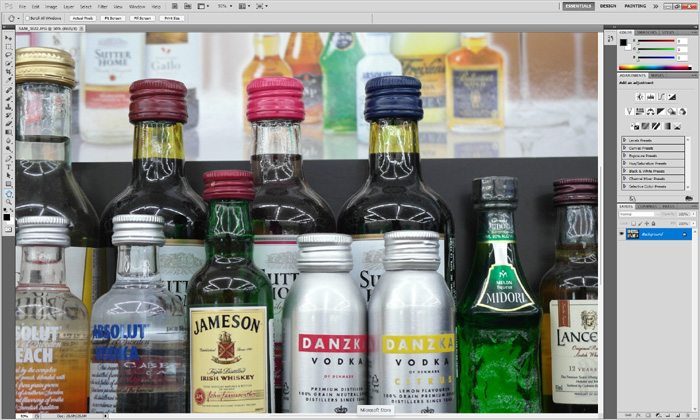Screen dimensions: 700x420
Task: Pick a color from the spectrum ramp
Action: pos(655,67)
